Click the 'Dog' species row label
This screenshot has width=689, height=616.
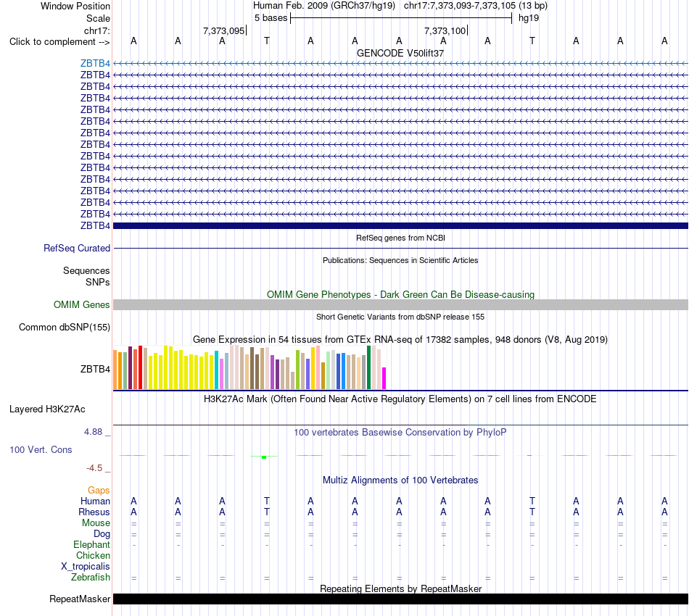(102, 534)
